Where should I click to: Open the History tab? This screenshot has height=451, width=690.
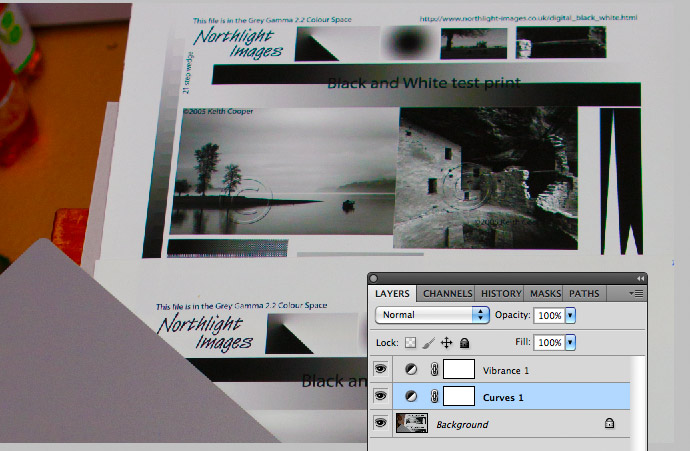click(x=501, y=293)
